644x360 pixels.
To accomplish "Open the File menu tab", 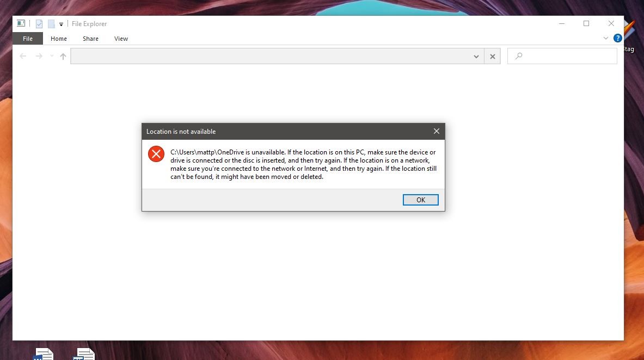I will [x=28, y=39].
